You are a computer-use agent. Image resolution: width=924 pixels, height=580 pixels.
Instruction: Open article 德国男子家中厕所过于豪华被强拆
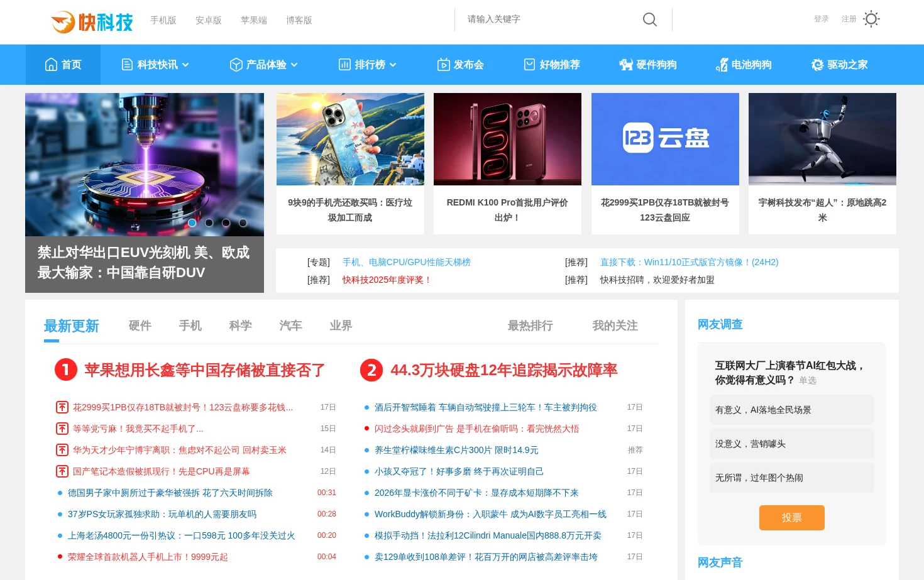[x=170, y=493]
